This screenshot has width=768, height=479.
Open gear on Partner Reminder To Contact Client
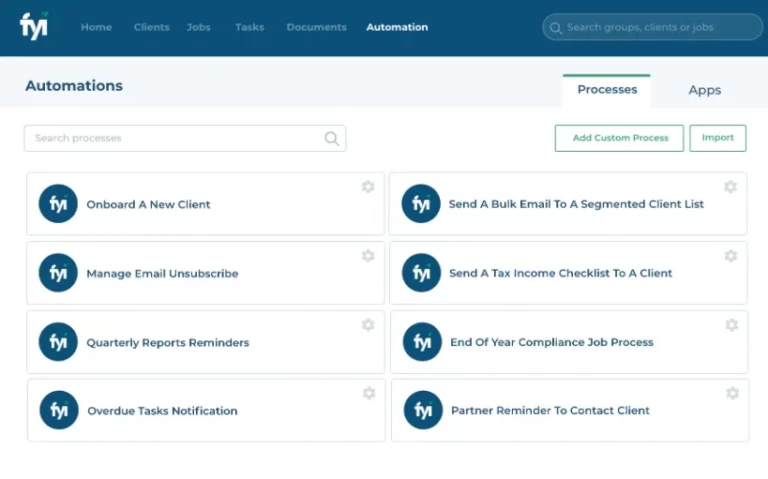tap(732, 393)
